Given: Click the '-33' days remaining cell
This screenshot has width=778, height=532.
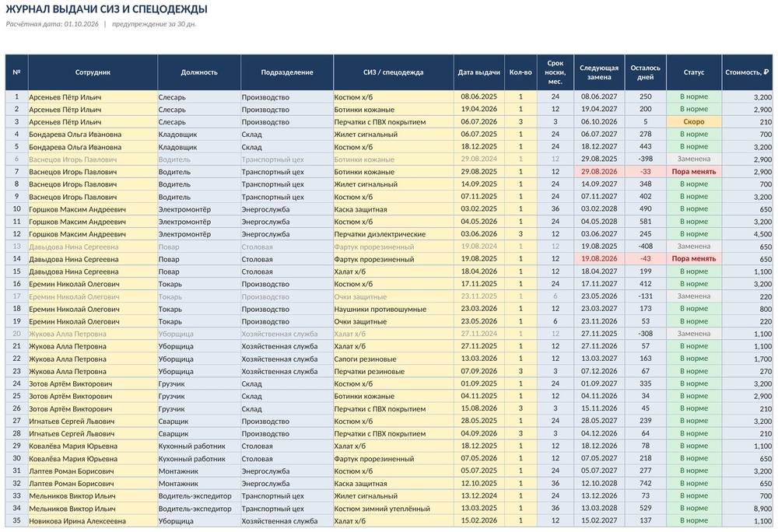Looking at the screenshot, I should coord(645,172).
